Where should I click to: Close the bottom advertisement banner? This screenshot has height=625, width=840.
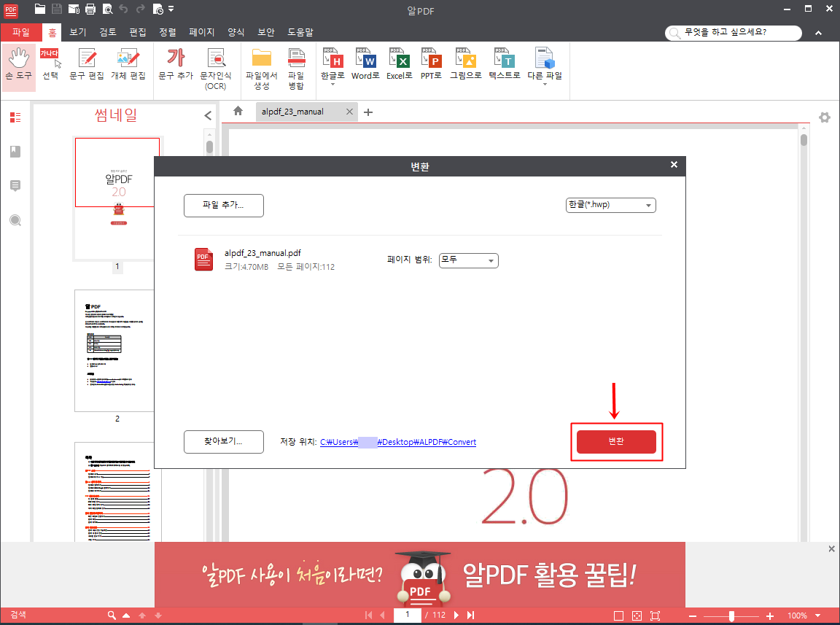click(x=831, y=549)
